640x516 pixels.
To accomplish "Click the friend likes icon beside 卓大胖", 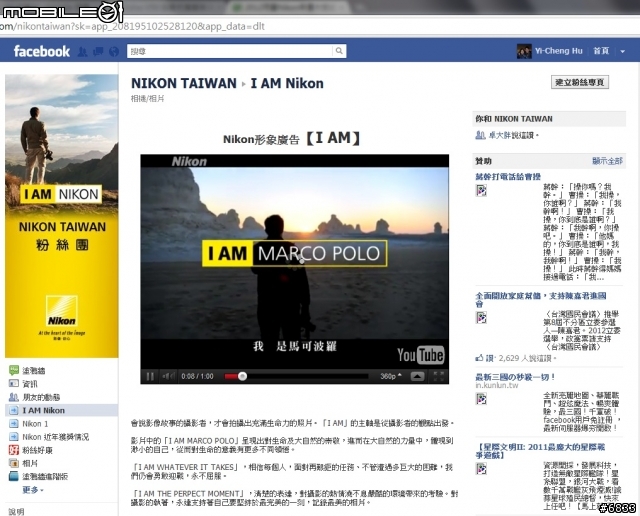I will tap(480, 135).
